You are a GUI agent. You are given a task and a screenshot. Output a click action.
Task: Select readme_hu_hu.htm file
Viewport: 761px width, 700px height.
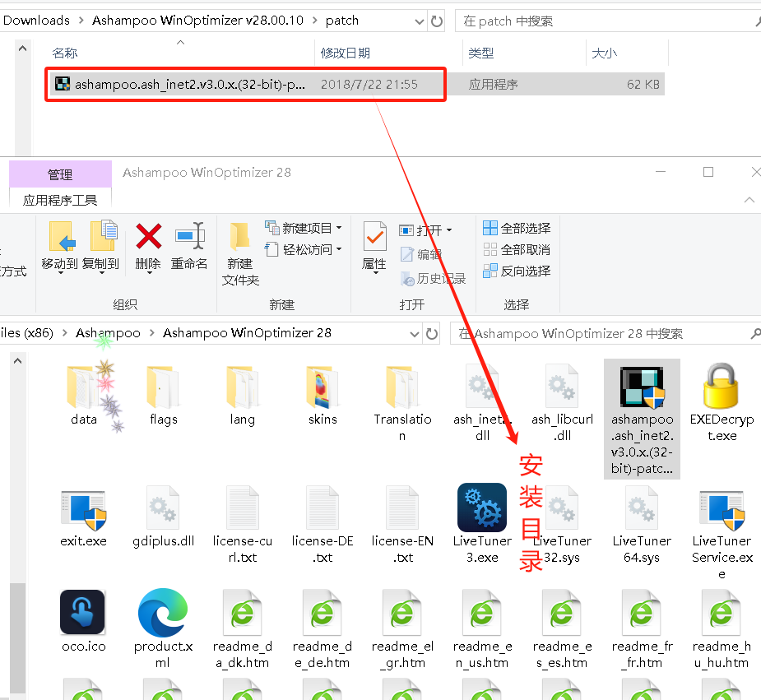[722, 629]
